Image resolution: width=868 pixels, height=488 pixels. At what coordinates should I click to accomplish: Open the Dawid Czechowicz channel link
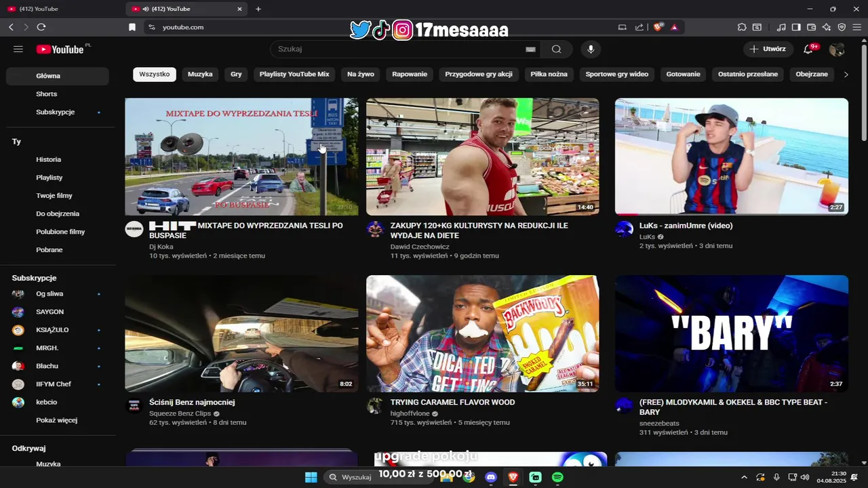point(420,247)
